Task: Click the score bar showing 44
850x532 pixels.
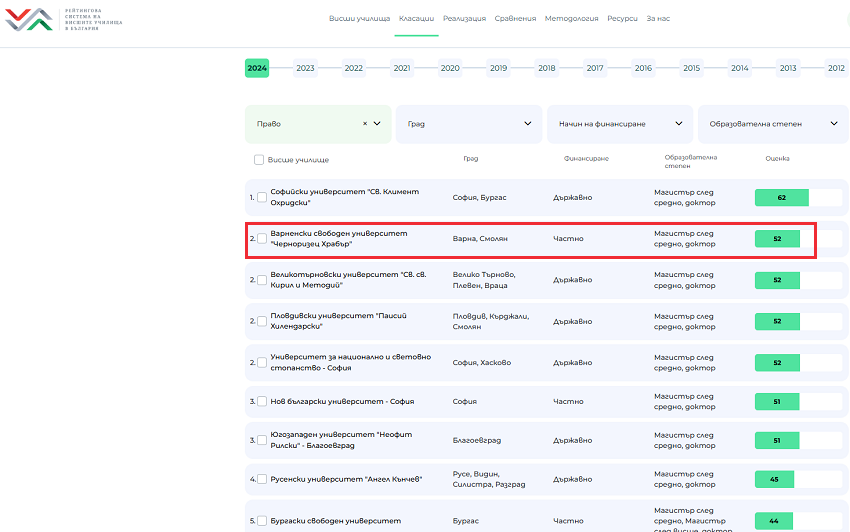Action: [774, 521]
